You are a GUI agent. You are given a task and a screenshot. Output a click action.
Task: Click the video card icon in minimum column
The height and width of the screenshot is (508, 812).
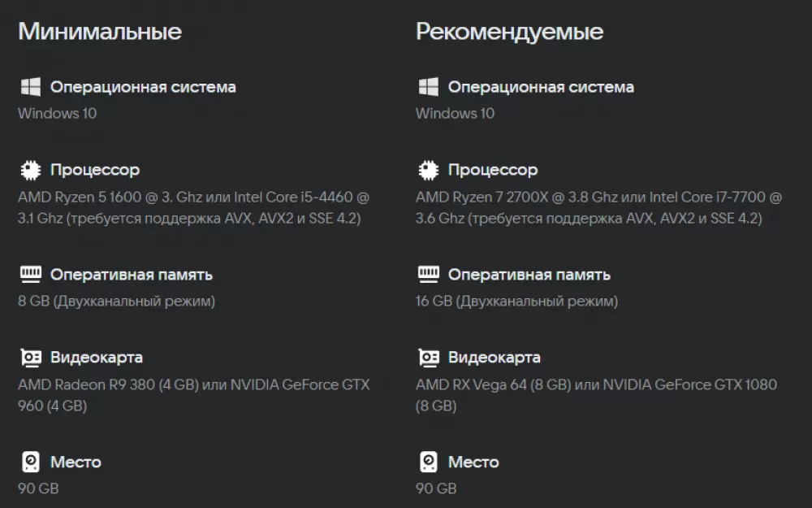point(31,358)
